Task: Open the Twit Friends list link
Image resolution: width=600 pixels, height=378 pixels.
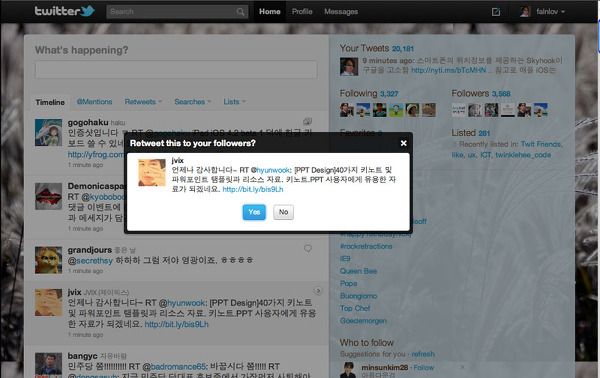Action: 541,144
